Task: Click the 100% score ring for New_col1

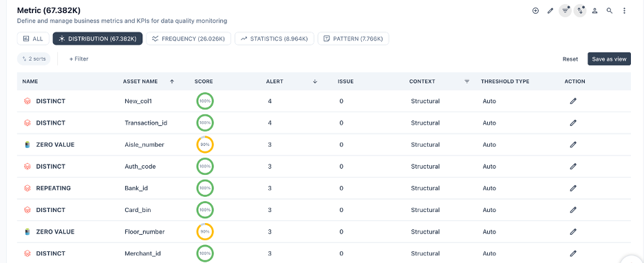Action: (x=205, y=101)
